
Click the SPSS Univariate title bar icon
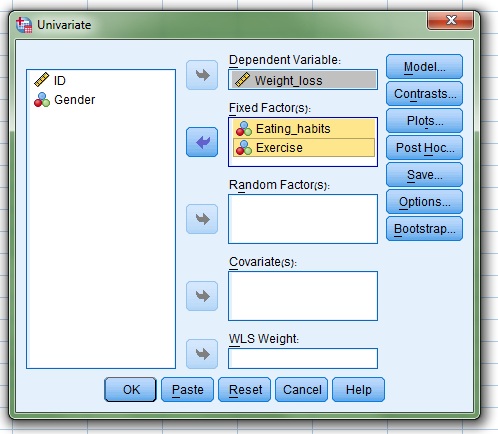click(x=24, y=25)
